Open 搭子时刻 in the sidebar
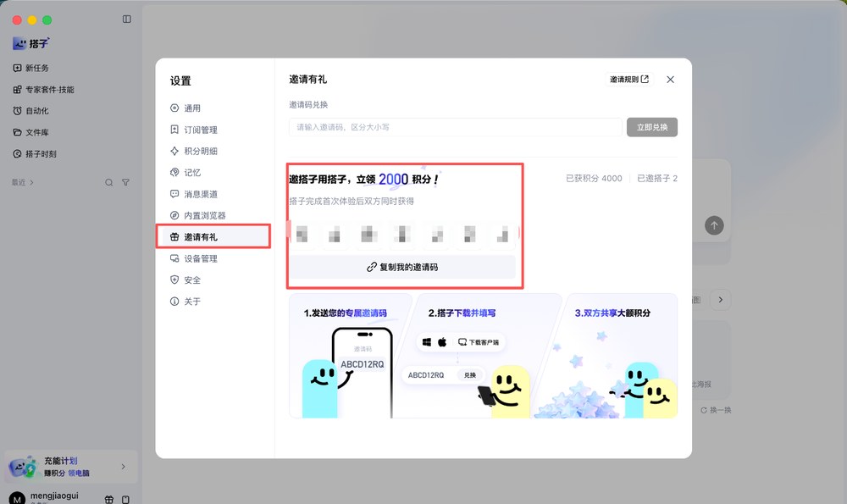Viewport: 847px width, 504px height. pos(35,154)
